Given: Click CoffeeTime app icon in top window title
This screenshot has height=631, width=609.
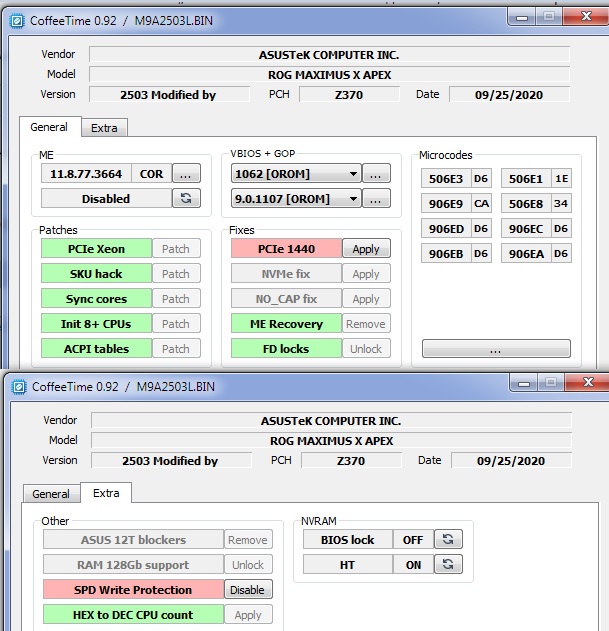Looking at the screenshot, I should 17,21.
